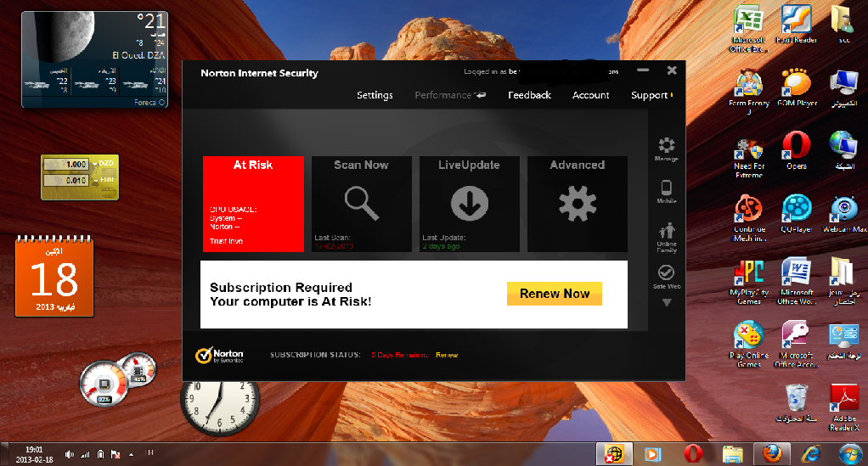
Task: Open the Mobile icon in Norton sidebar
Action: 667,192
